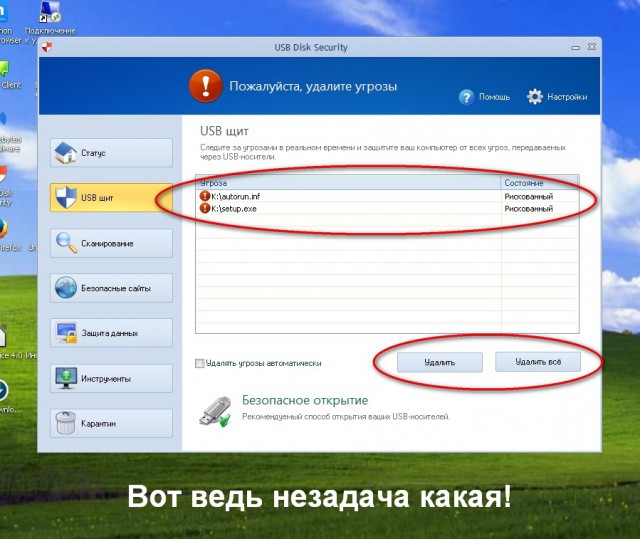Open the Инструменты section
This screenshot has height=539, width=640.
(x=111, y=379)
